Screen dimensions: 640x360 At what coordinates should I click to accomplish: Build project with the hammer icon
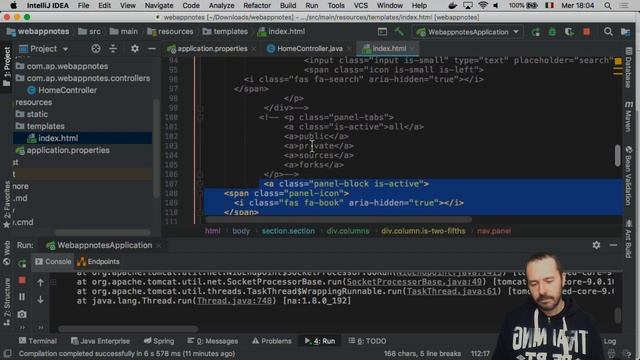click(399, 32)
